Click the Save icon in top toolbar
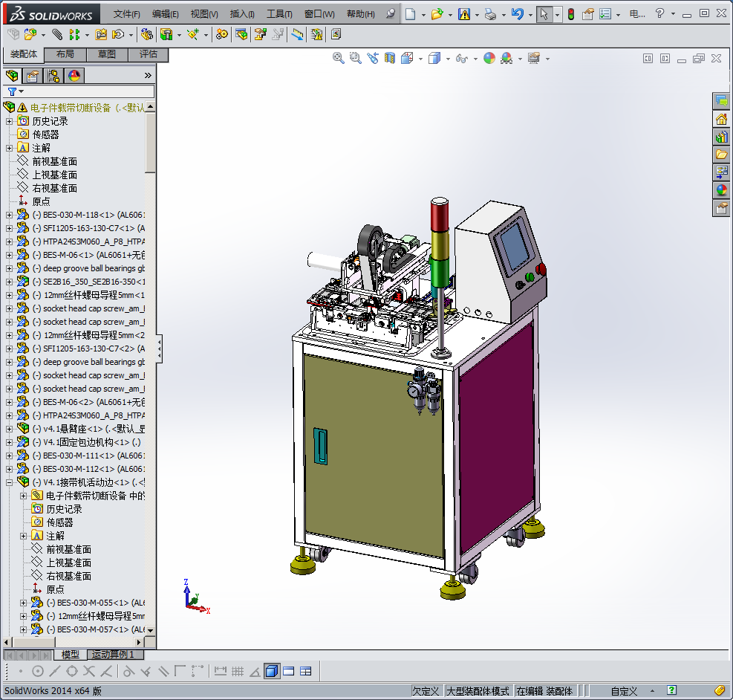Image resolution: width=733 pixels, height=700 pixels. [464, 14]
